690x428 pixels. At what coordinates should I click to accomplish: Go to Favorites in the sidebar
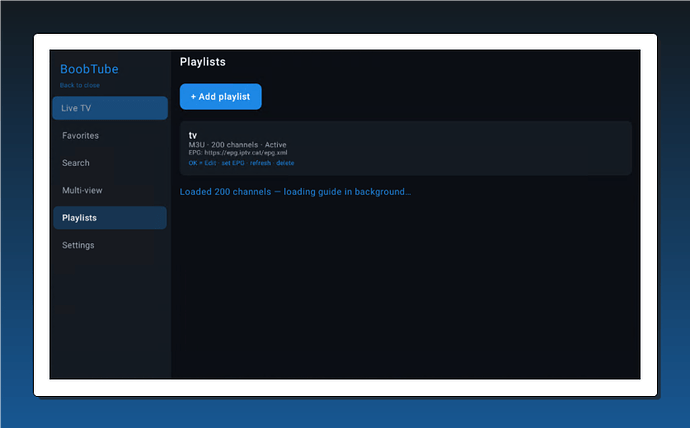(x=110, y=135)
